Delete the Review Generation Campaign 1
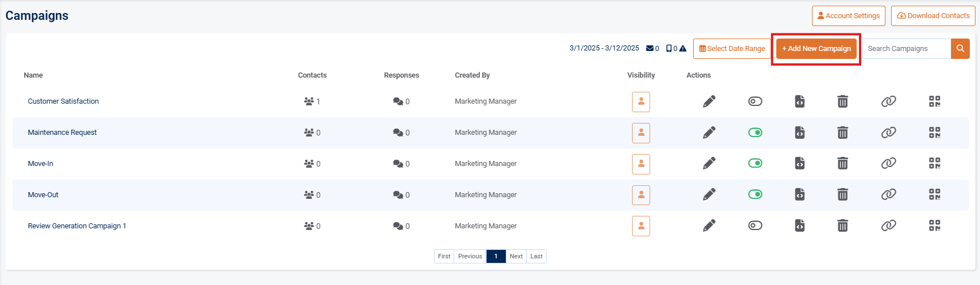This screenshot has height=285, width=980. [x=843, y=226]
